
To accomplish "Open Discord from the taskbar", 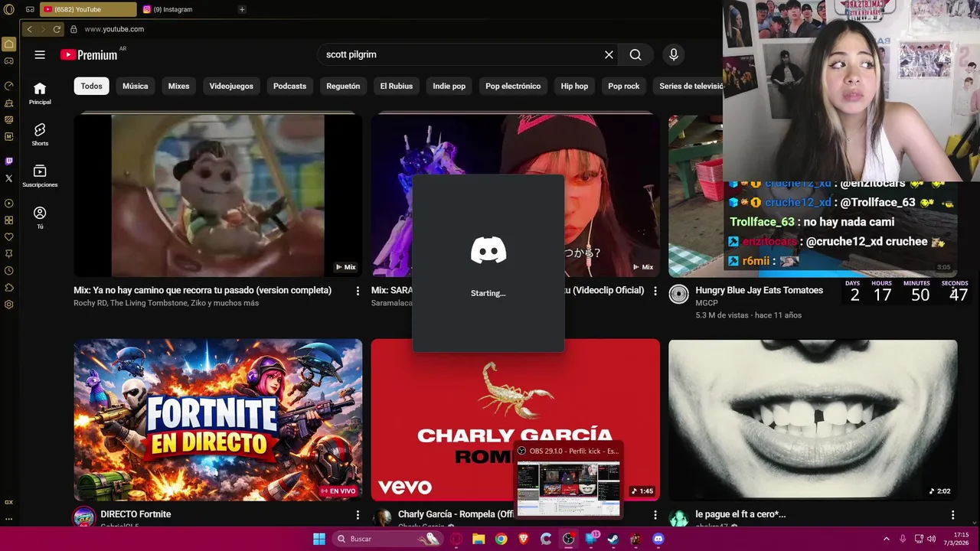I will [658, 539].
